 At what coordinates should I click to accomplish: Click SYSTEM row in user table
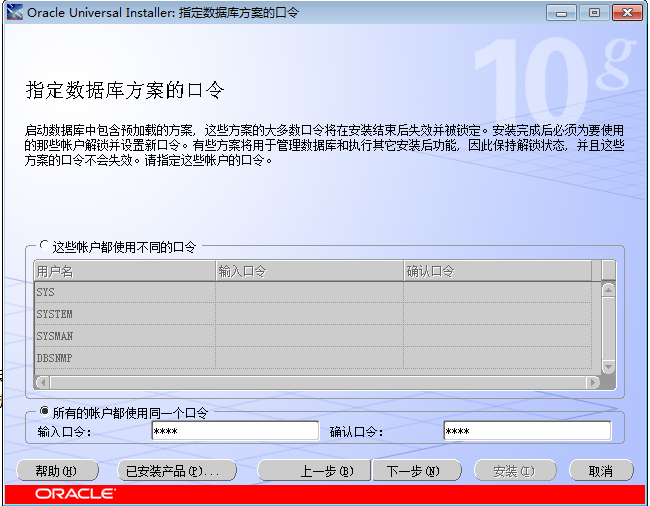313,314
